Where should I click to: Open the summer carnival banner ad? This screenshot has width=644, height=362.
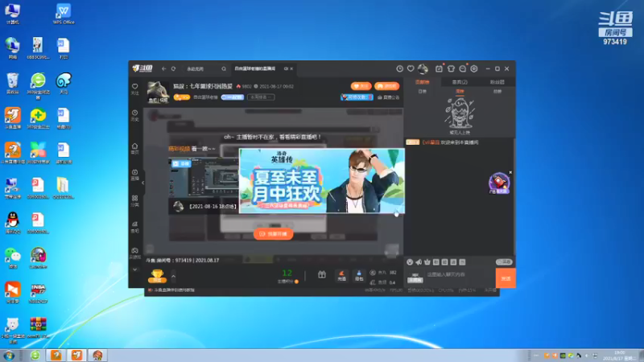click(x=322, y=181)
